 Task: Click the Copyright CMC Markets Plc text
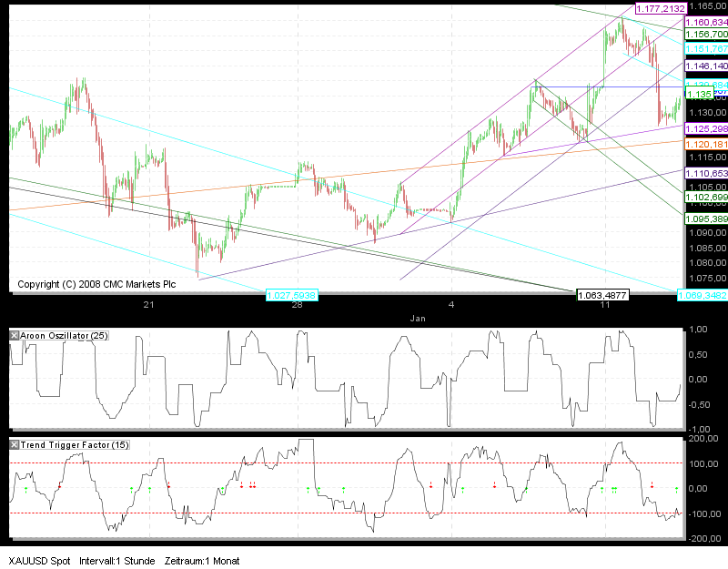point(96,284)
